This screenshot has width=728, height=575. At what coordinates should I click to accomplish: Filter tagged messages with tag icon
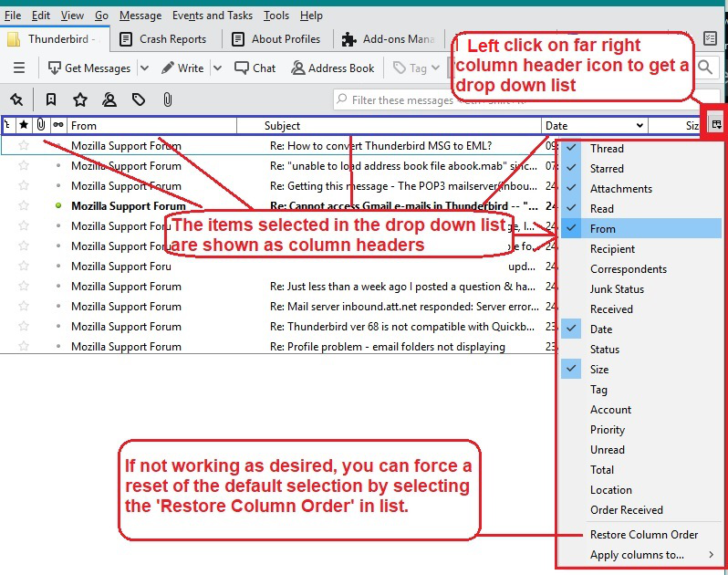[x=139, y=99]
